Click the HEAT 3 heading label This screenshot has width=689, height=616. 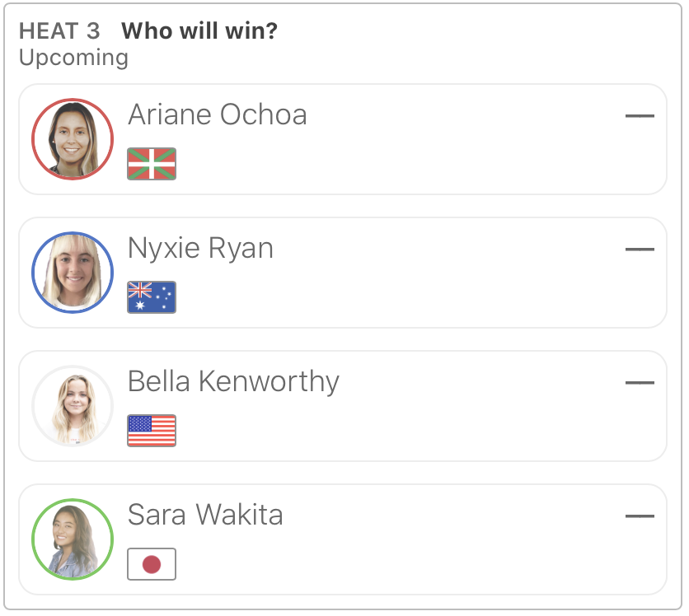(59, 31)
